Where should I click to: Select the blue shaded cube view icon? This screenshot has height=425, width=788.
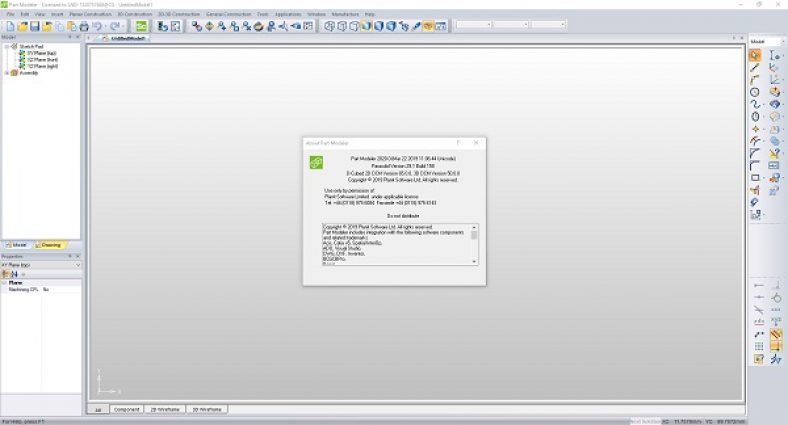click(378, 26)
